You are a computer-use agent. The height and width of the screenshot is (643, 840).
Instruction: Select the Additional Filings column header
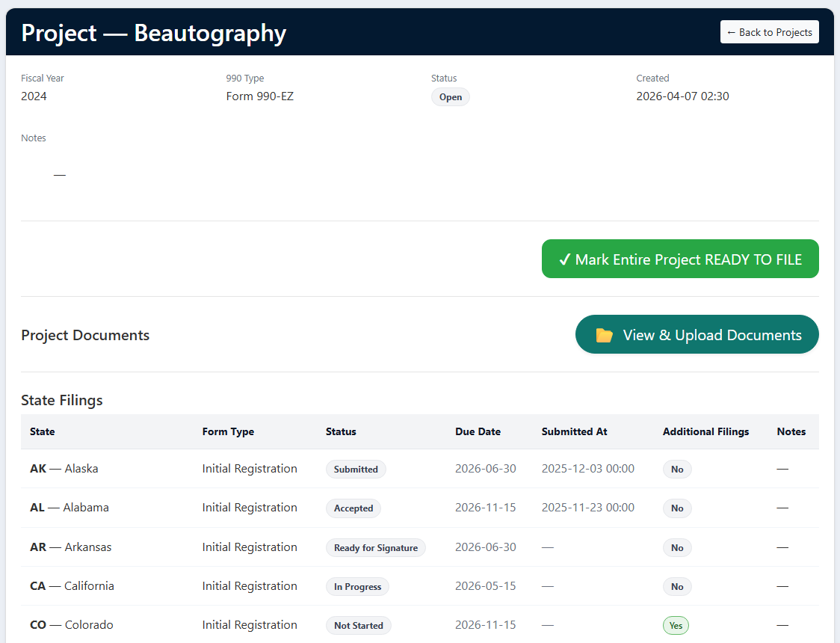click(705, 431)
